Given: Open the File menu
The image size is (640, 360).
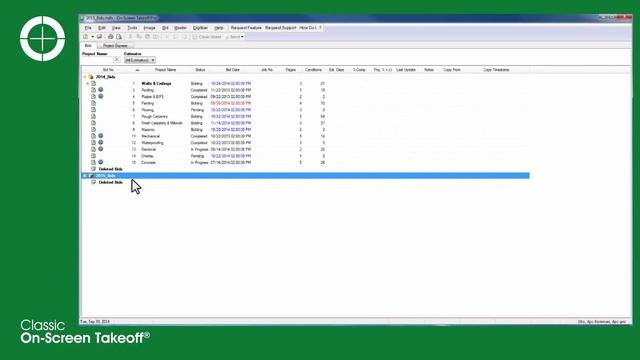Looking at the screenshot, I should click(x=88, y=28).
